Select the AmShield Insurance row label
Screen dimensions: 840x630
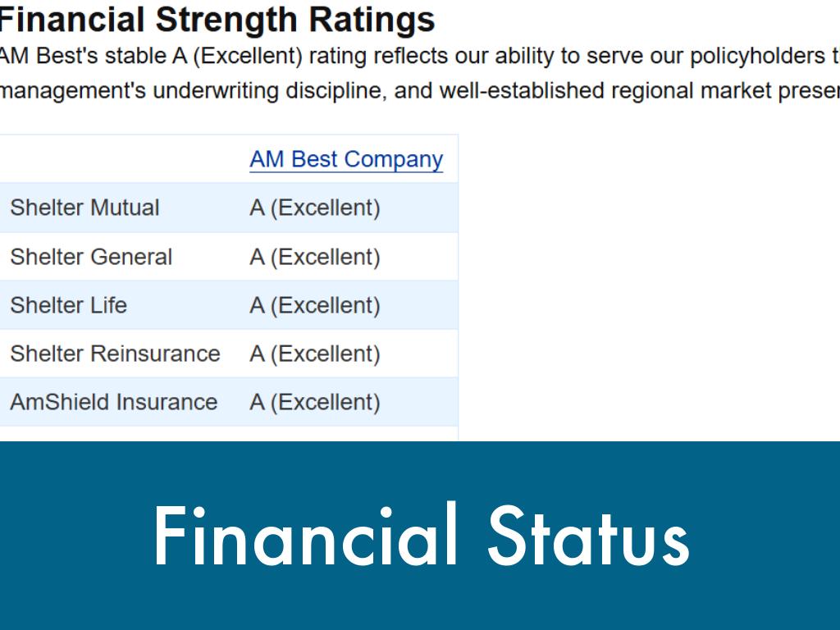[113, 402]
